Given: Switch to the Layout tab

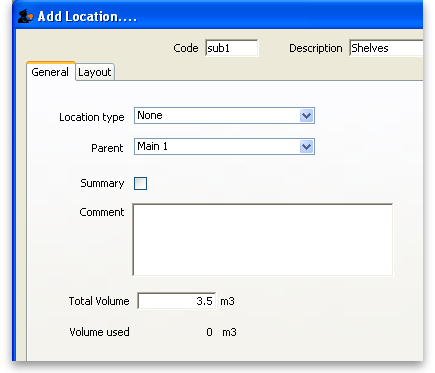Looking at the screenshot, I should (x=95, y=72).
